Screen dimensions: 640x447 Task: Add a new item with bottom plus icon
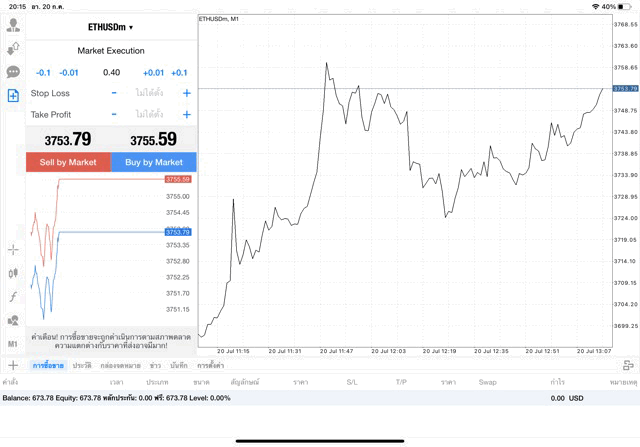point(13,366)
